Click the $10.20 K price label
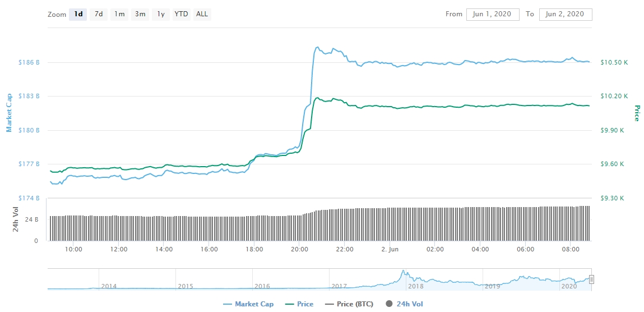The height and width of the screenshot is (312, 644). 614,96
